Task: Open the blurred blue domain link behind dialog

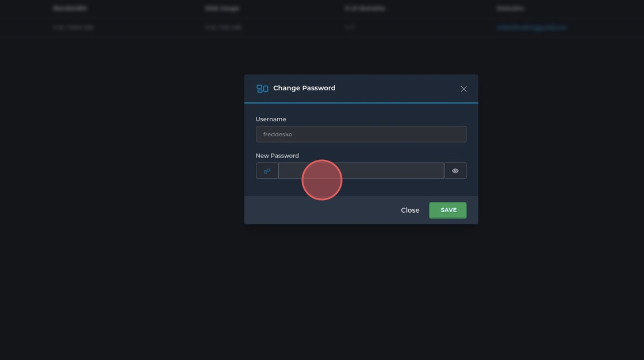Action: click(531, 28)
